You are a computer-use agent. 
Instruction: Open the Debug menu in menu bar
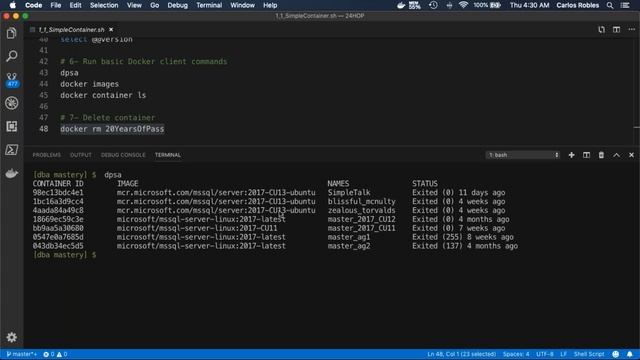[x=178, y=5]
